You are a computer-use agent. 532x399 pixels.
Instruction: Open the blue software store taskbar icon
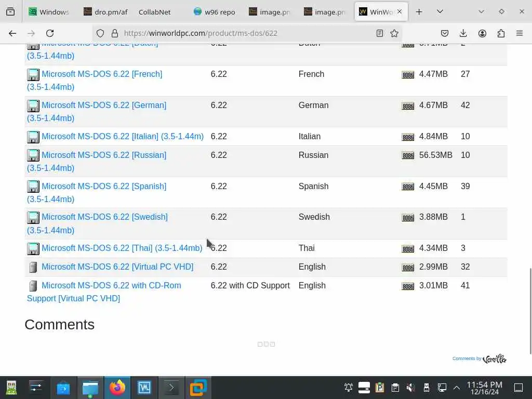[x=63, y=388]
